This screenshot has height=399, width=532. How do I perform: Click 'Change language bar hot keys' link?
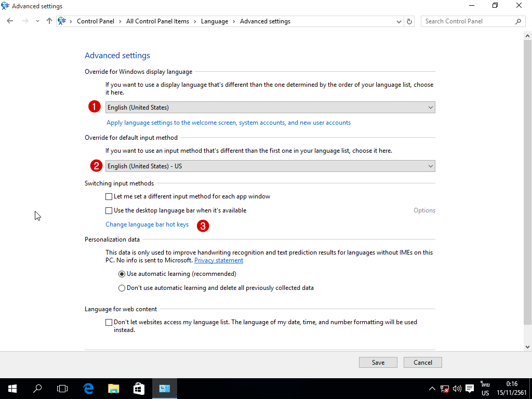point(147,225)
